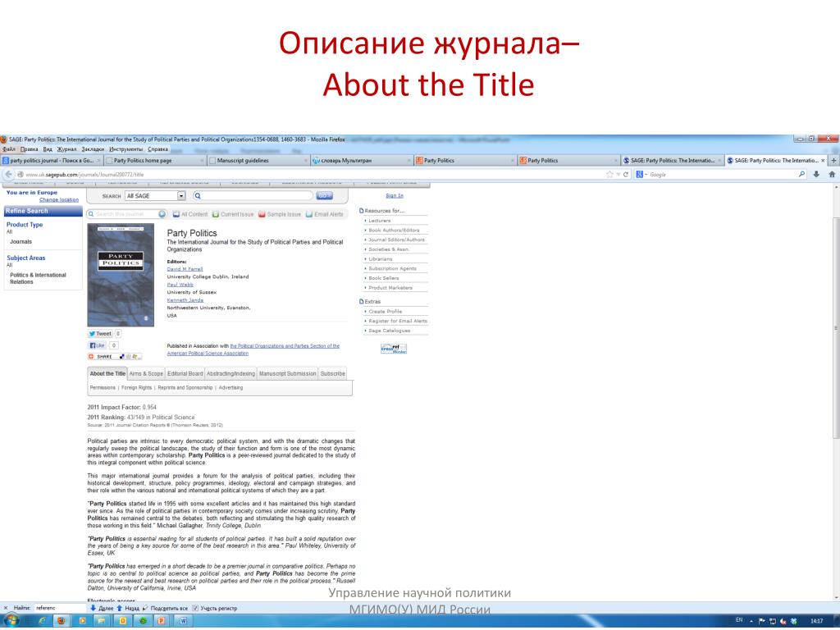
Task: Switch to Firefox on the taskbar
Action: tap(61, 621)
